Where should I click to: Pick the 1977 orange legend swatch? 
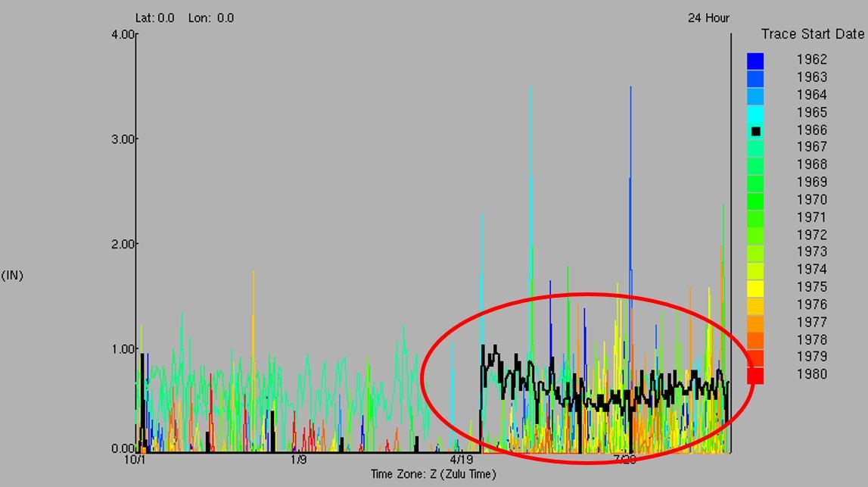tap(755, 323)
